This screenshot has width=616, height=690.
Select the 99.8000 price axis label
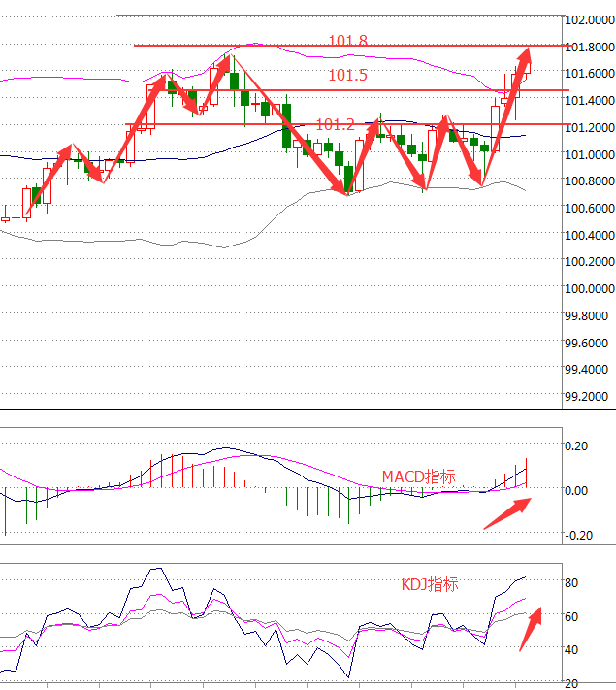point(586,316)
